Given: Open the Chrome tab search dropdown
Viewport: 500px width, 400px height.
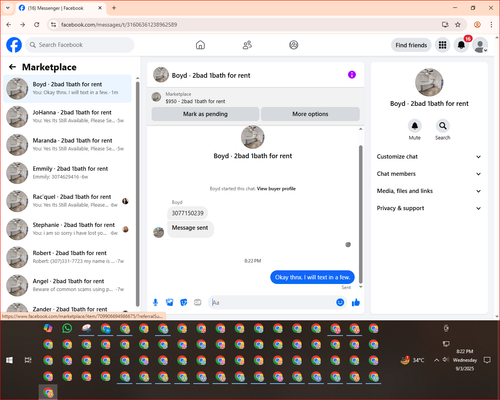Looking at the screenshot, I should [x=8, y=8].
